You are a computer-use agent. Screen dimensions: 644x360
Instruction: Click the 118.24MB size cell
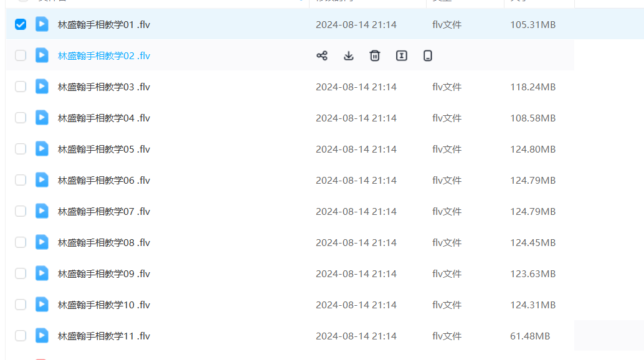[533, 87]
